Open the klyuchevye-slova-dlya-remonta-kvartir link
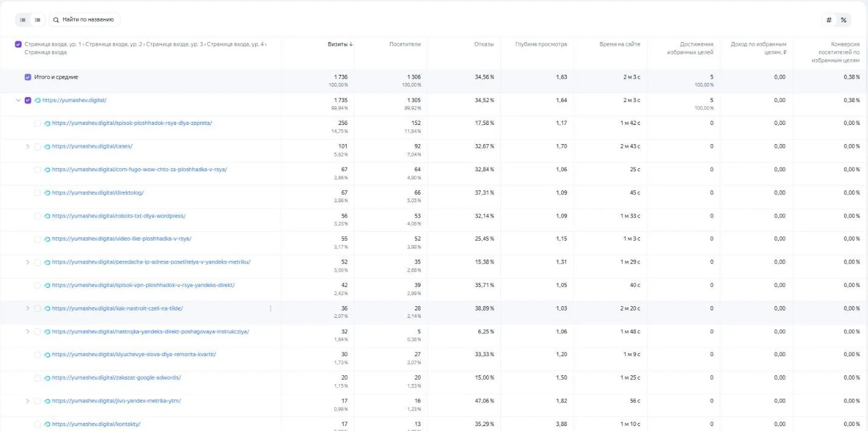This screenshot has height=431, width=868. (134, 354)
